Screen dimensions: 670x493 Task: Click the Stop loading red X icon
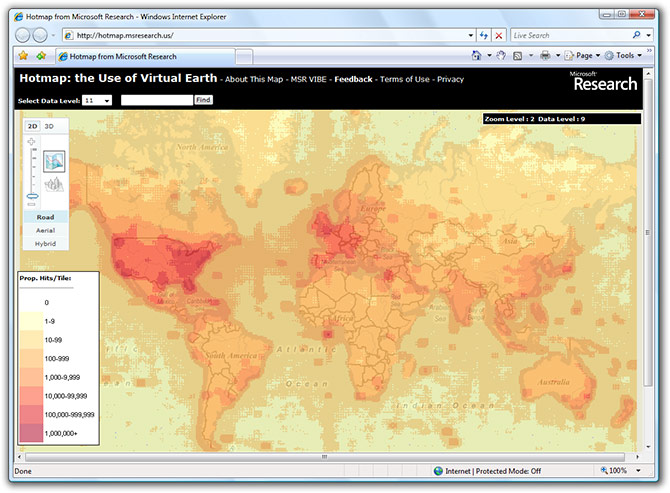pos(499,35)
